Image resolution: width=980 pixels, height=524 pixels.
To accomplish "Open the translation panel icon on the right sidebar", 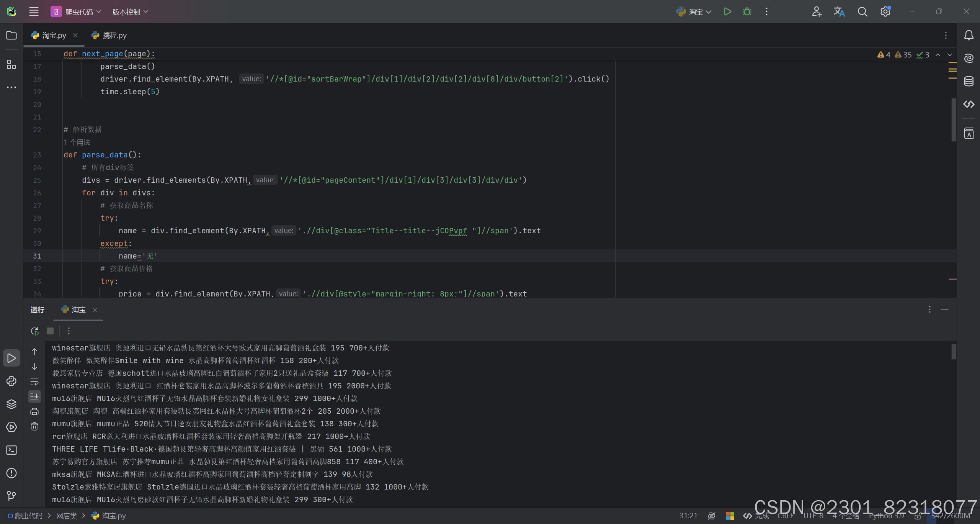I will 969,133.
